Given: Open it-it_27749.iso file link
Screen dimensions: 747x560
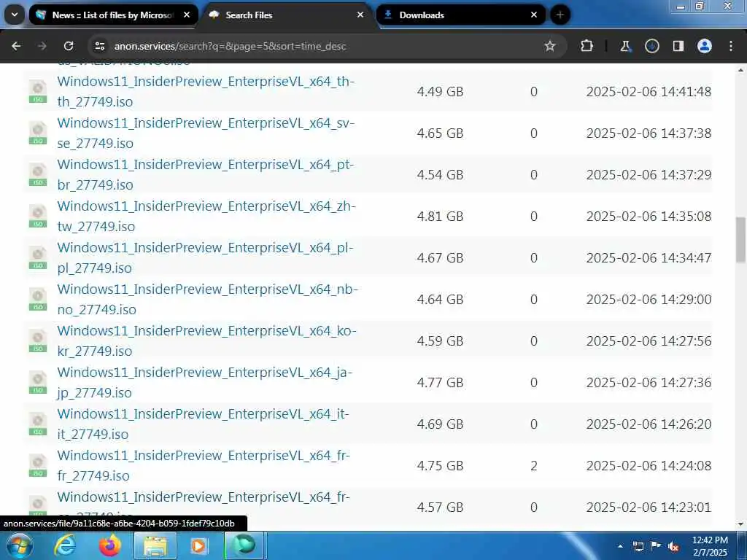Looking at the screenshot, I should [x=204, y=424].
